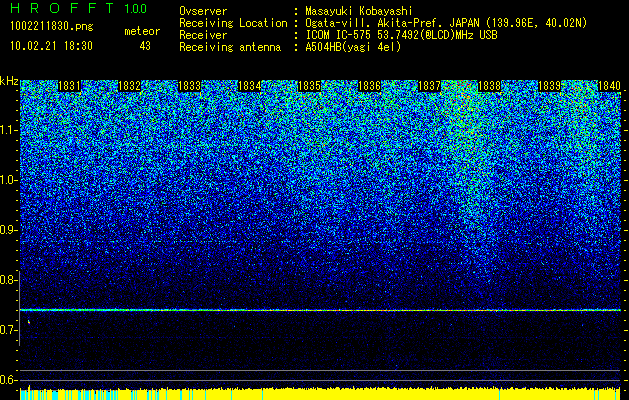Image resolution: width=629 pixels, height=400 pixels.
Task: Click the 1832 time marker
Action: [129, 86]
